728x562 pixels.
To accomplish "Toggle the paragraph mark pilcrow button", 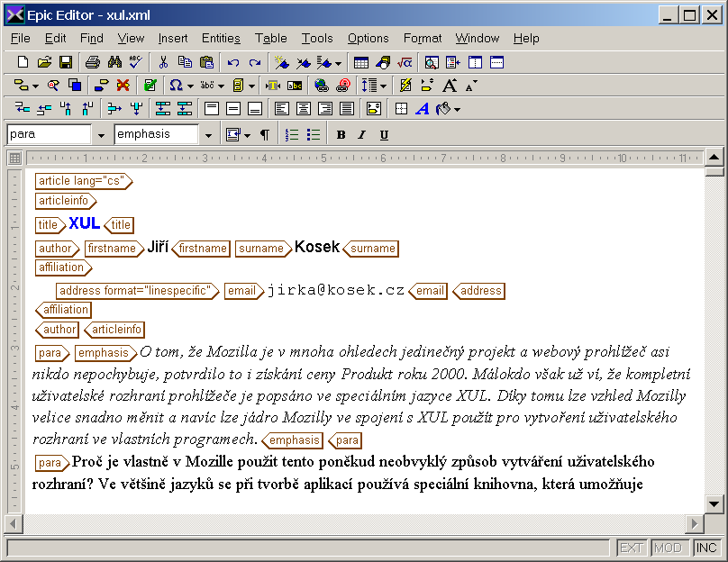I will pos(264,134).
